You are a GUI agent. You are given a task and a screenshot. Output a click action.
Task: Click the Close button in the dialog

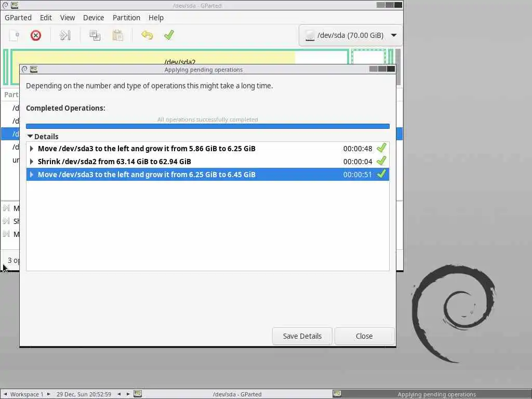(x=364, y=336)
